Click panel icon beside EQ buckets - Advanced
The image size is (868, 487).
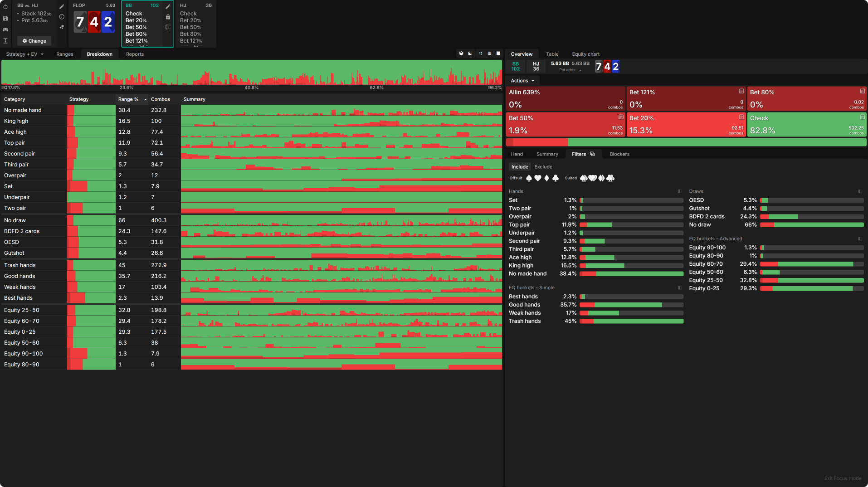(x=860, y=239)
